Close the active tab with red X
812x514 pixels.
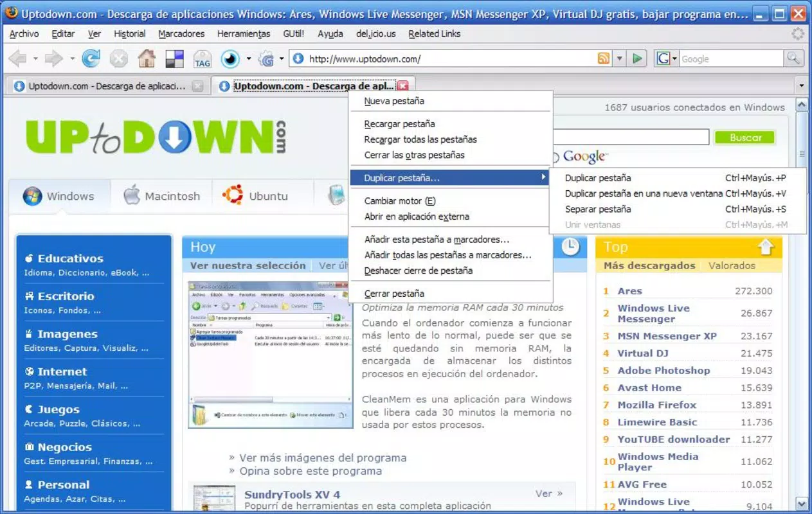click(402, 86)
